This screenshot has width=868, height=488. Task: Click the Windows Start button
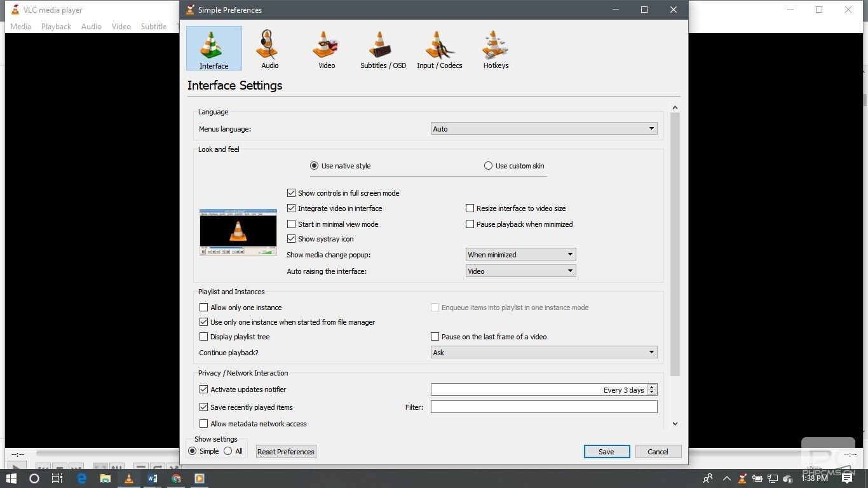11,478
